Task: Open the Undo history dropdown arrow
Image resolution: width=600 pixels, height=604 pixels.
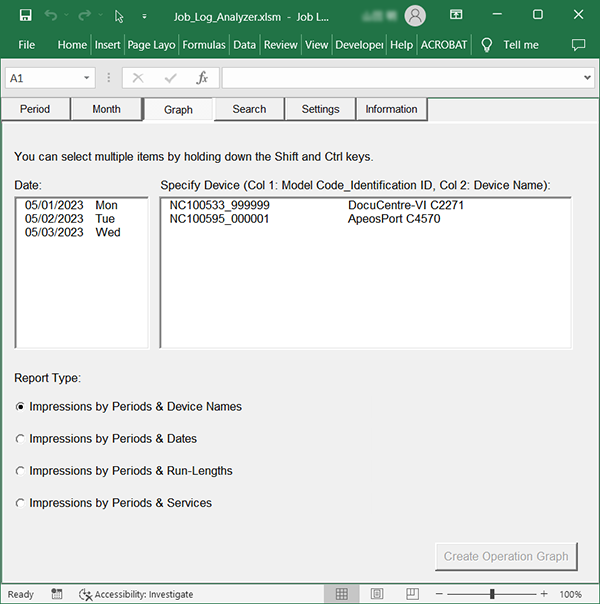Action: coord(66,15)
